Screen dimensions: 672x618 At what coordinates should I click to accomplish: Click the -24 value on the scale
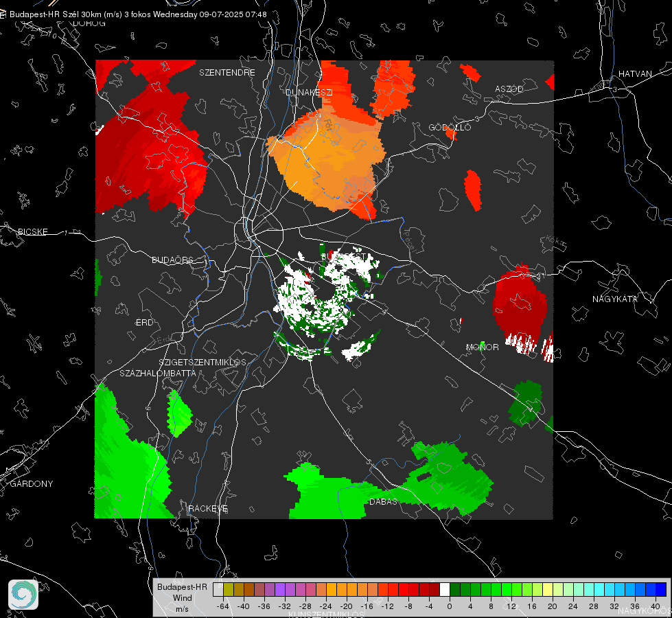(326, 606)
